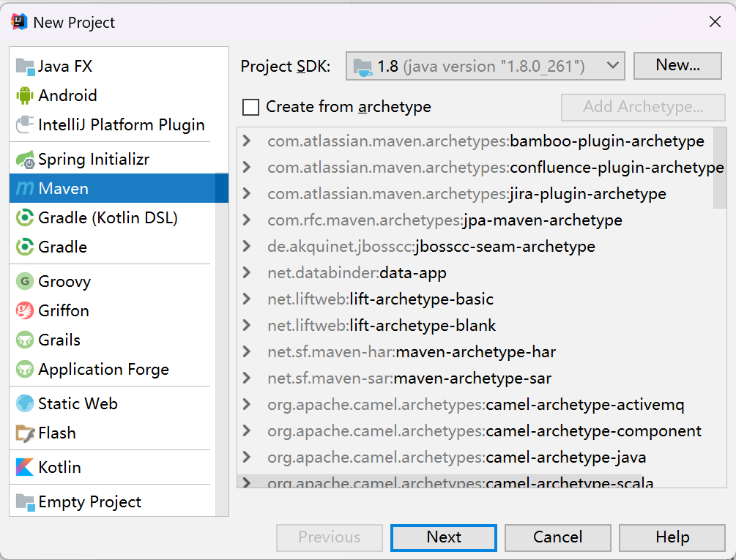
Task: Expand net.databinder data-app node
Action: 246,272
